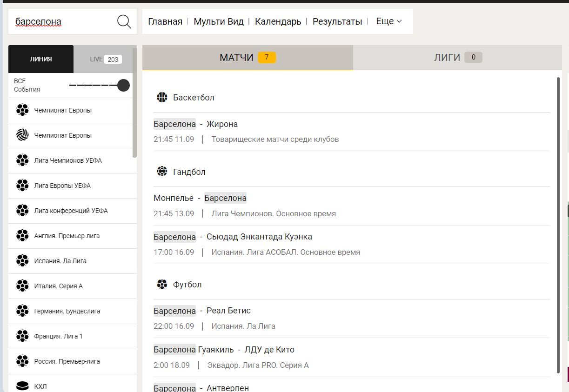Screen dimensions: 569x392
Task: Click the results list vertical scrollbar
Action: coord(558,225)
